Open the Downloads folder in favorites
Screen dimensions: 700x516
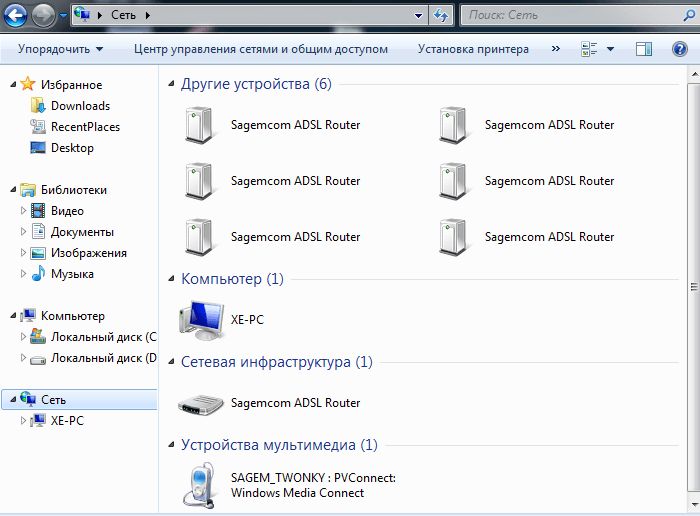[x=80, y=106]
